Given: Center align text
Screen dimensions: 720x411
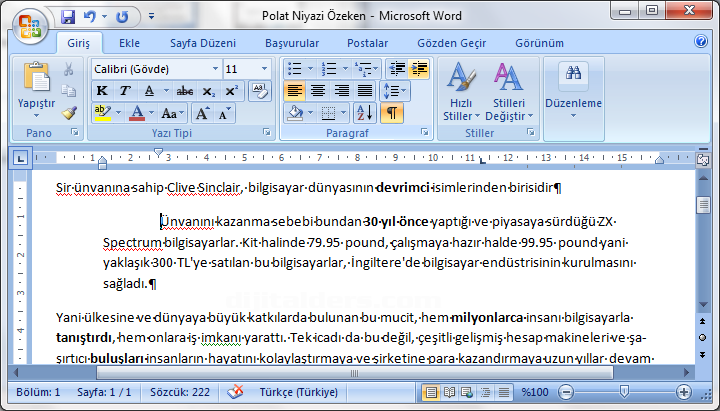Looking at the screenshot, I should tap(318, 91).
